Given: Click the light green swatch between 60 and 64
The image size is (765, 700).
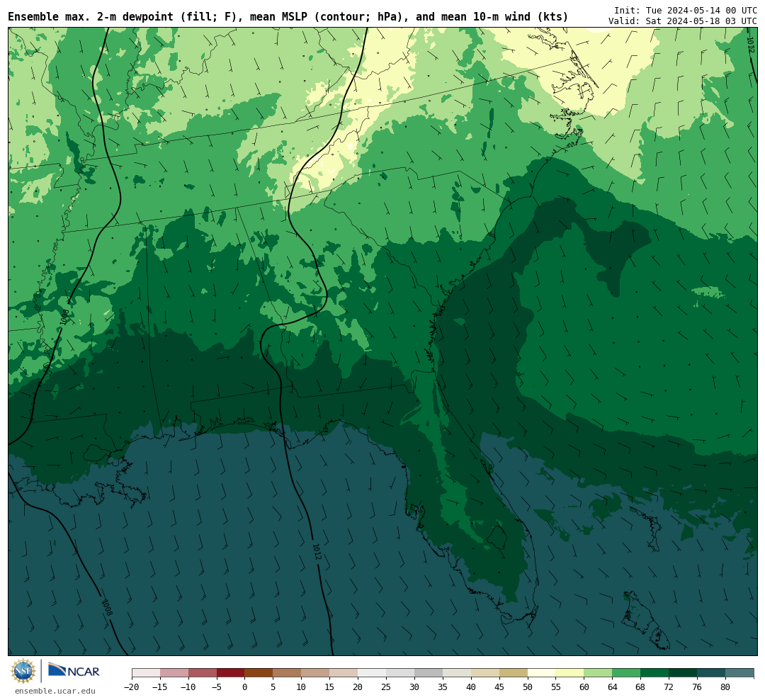Looking at the screenshot, I should pos(598,673).
